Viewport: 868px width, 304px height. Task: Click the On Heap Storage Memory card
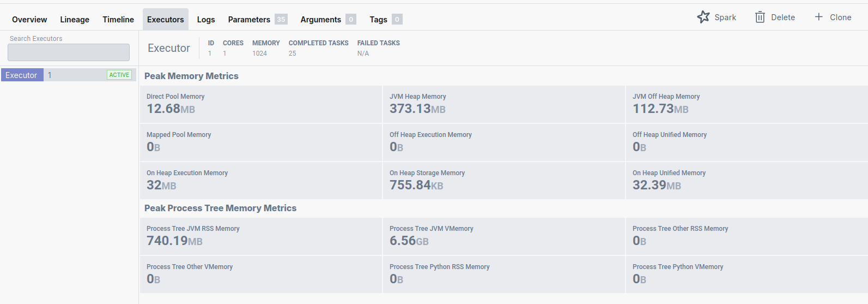pos(503,181)
